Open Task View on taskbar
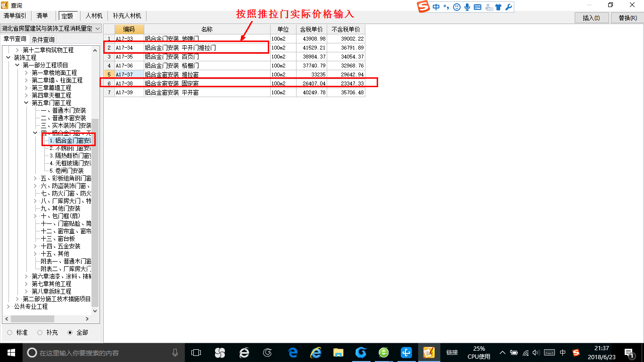Screen dimensions: 644x362 pyautogui.click(x=196, y=353)
